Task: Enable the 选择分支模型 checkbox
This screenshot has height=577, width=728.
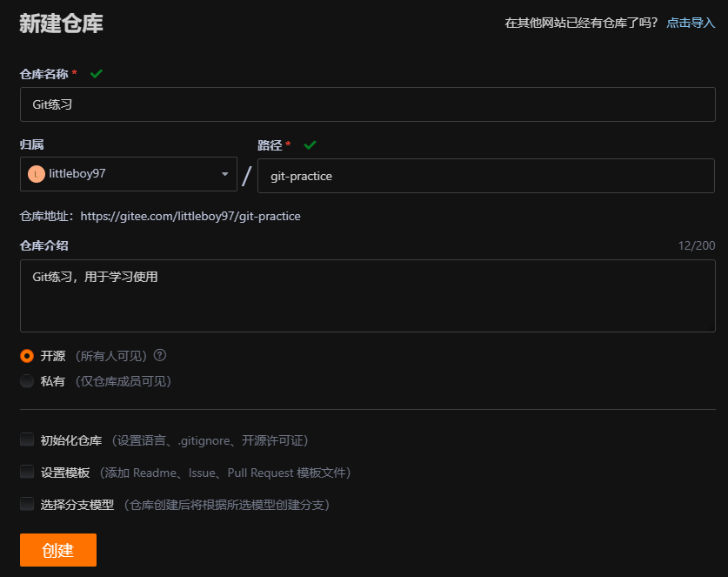Action: [x=27, y=504]
